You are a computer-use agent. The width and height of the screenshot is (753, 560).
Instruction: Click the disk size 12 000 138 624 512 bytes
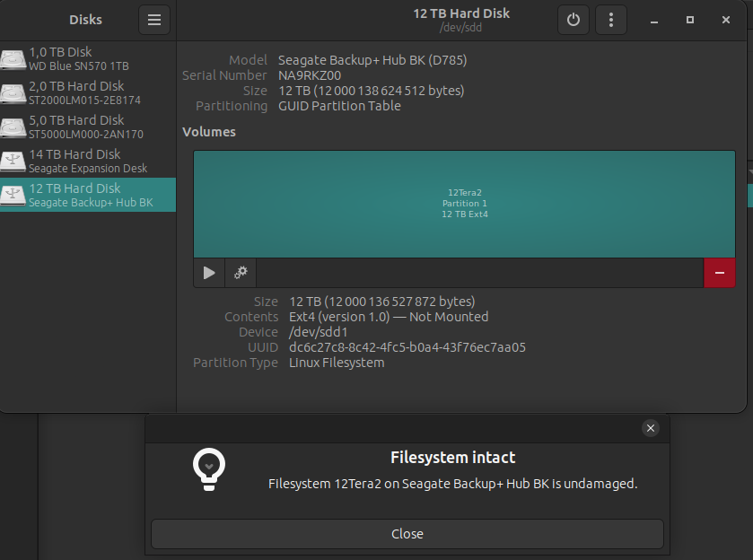pyautogui.click(x=372, y=91)
